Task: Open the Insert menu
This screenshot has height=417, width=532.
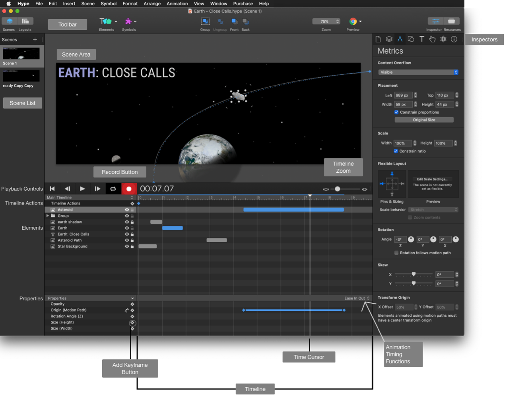Action: pyautogui.click(x=69, y=4)
